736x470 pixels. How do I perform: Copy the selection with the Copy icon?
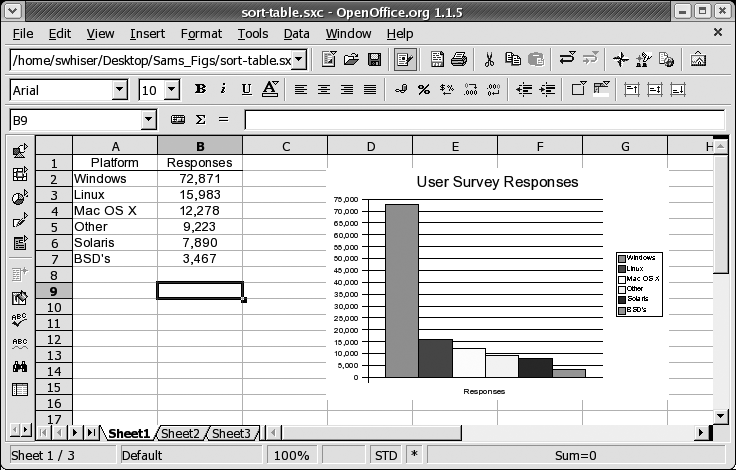pyautogui.click(x=513, y=60)
